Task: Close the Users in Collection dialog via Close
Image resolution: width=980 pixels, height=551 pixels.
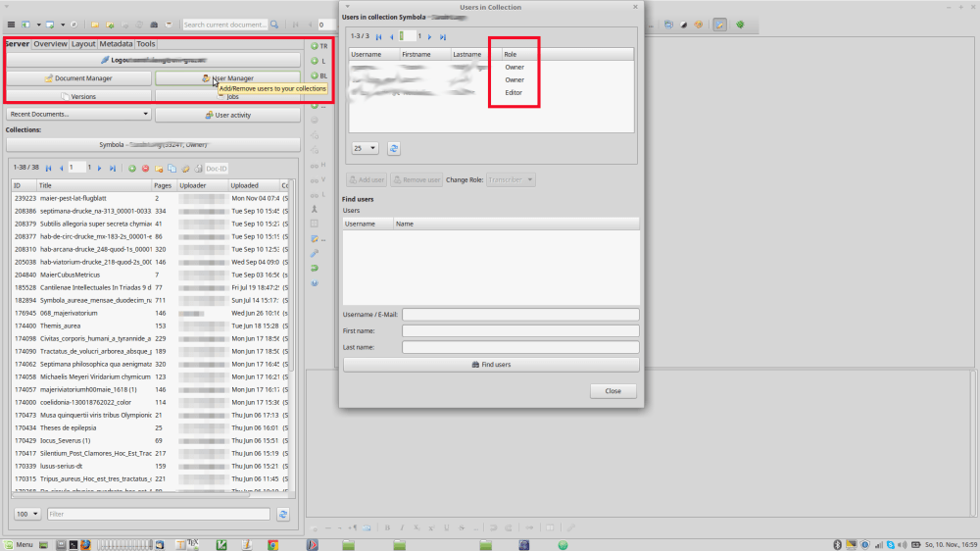Action: [612, 391]
